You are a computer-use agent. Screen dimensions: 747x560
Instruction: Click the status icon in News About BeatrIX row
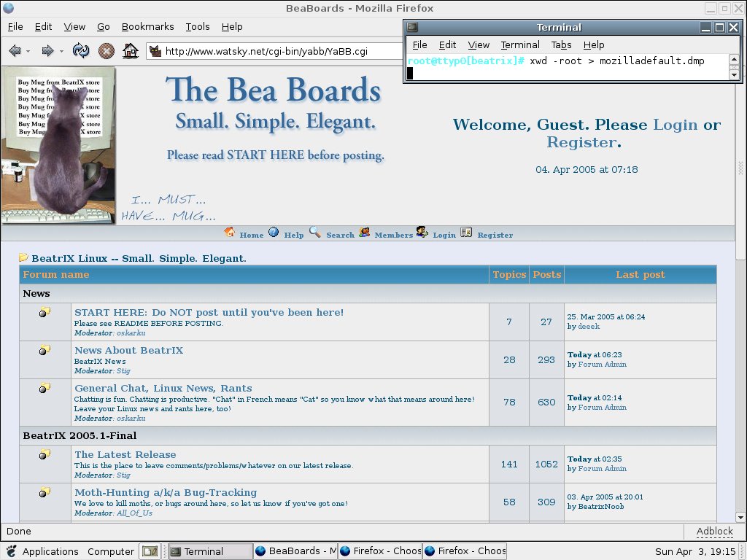pyautogui.click(x=44, y=350)
